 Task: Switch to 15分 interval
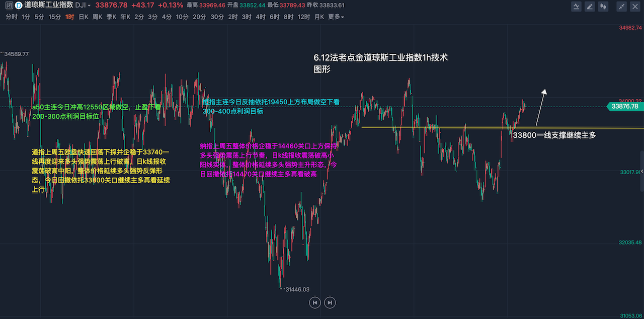(55, 17)
